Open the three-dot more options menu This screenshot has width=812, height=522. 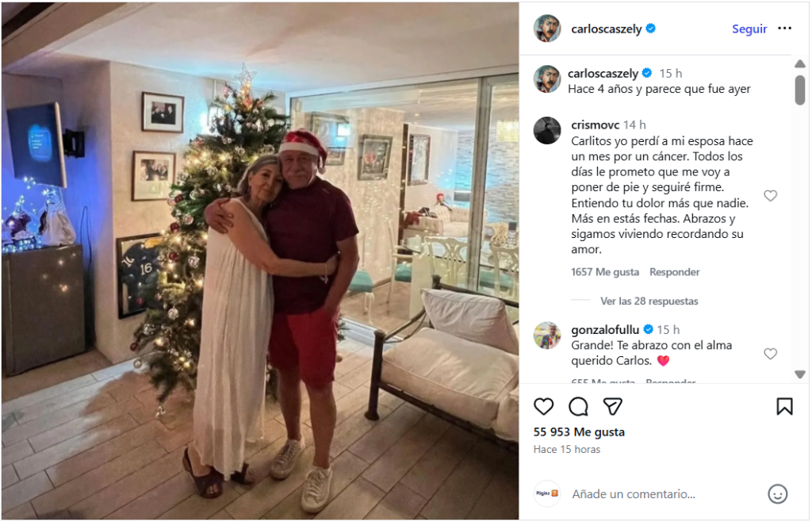784,29
